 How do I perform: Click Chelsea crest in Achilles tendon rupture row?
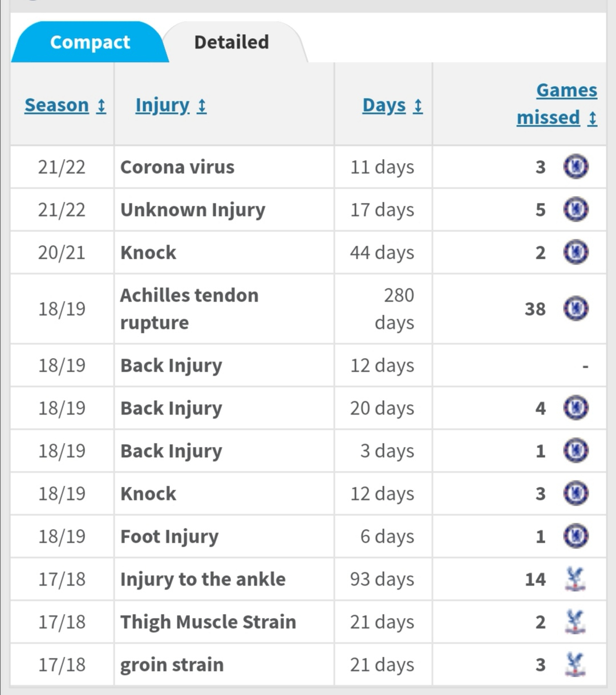pyautogui.click(x=576, y=309)
